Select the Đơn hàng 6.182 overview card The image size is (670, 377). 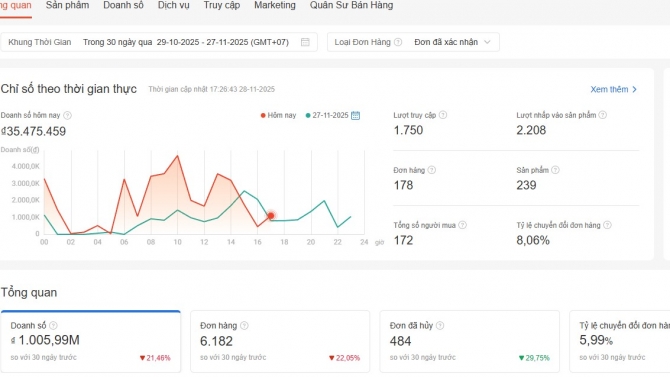(x=280, y=341)
